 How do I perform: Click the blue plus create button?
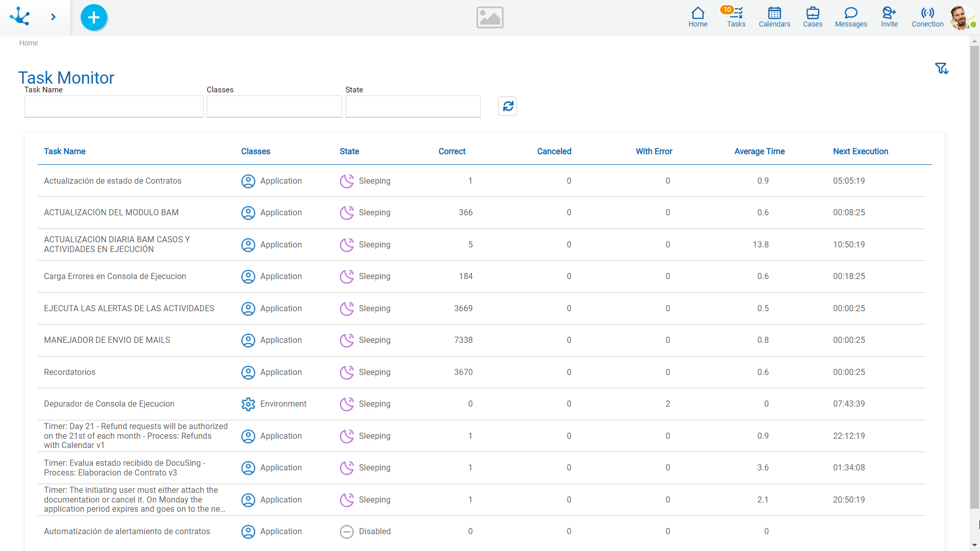[x=94, y=17]
